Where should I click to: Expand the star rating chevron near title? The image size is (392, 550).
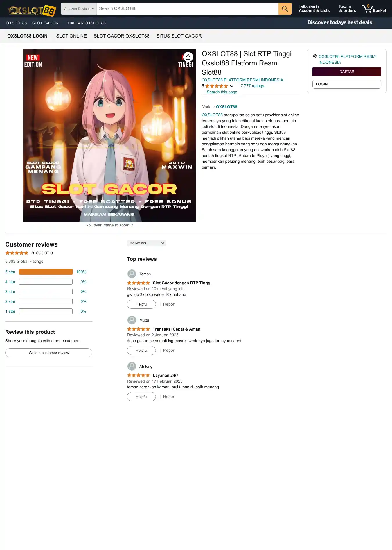(232, 86)
